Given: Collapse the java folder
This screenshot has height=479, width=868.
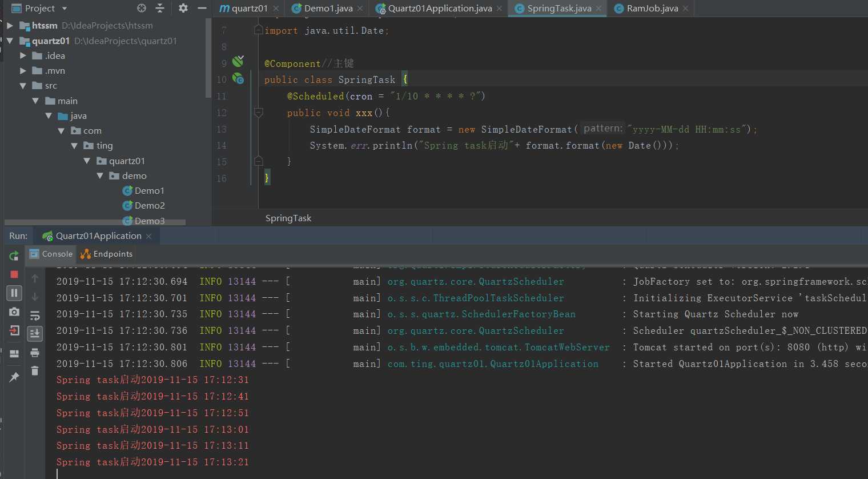Looking at the screenshot, I should 49,116.
